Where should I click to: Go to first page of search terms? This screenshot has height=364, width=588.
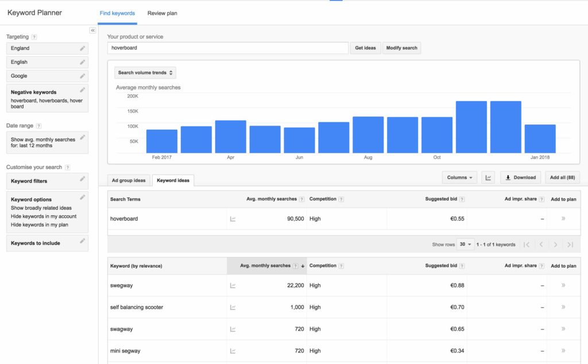coord(527,245)
